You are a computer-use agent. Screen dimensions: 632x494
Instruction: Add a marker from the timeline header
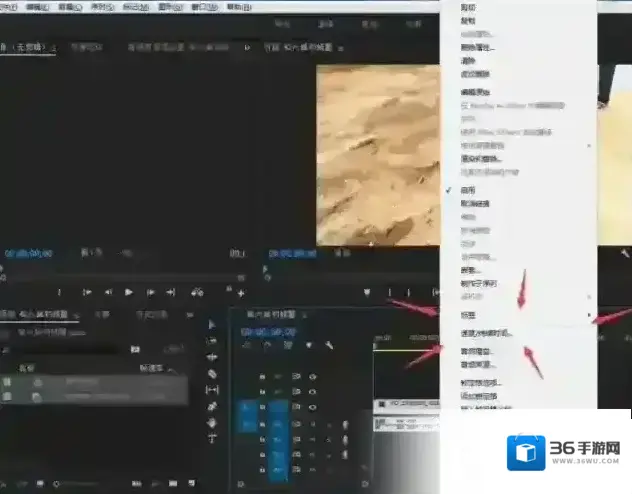point(309,345)
